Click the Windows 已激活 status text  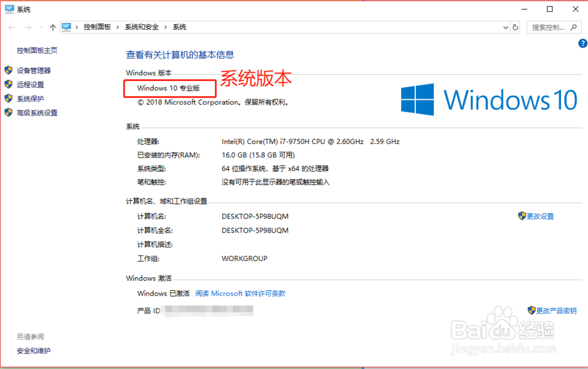(x=163, y=293)
